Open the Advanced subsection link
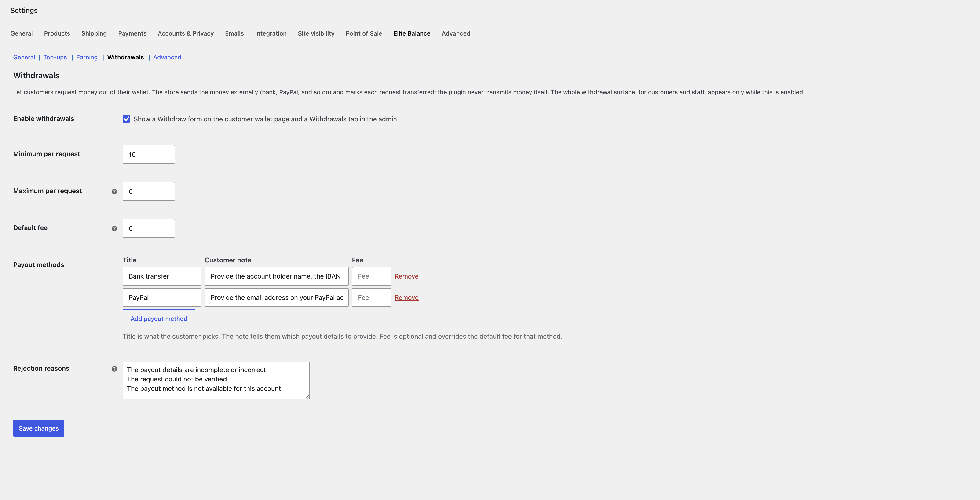 point(167,58)
